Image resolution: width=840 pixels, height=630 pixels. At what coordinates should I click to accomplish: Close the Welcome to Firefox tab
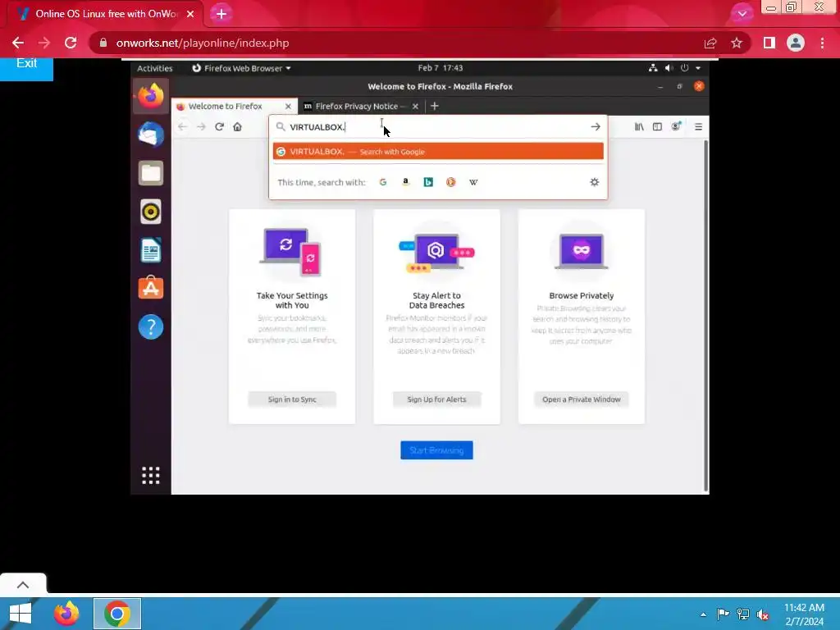pyautogui.click(x=288, y=106)
